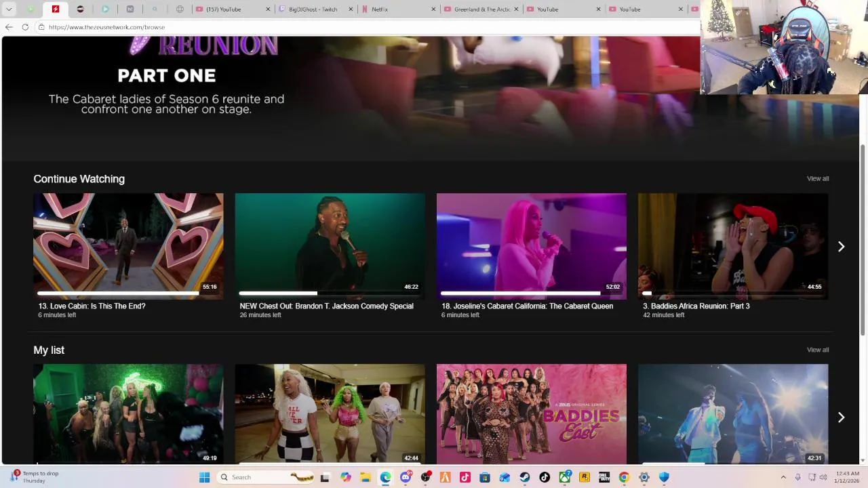Open '13. Love Cabin: Is This The End?' title
Screen dimensions: 868x488
(x=92, y=306)
